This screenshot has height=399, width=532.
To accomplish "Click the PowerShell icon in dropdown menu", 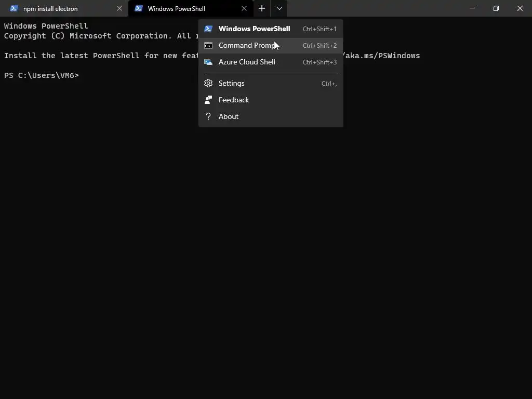I will coord(208,29).
